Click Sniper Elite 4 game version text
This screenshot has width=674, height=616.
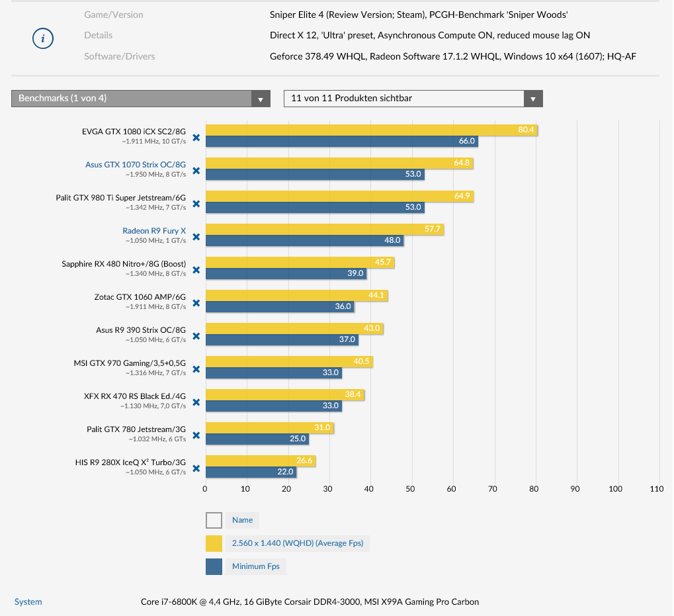(x=419, y=15)
